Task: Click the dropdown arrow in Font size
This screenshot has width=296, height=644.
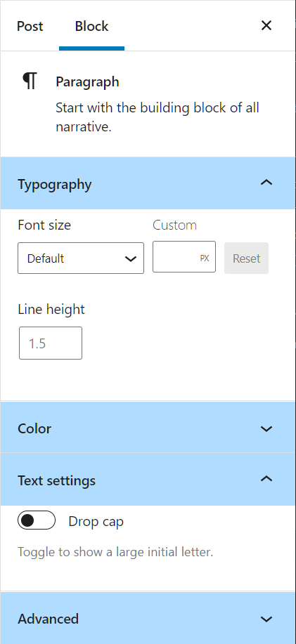Action: pos(131,258)
